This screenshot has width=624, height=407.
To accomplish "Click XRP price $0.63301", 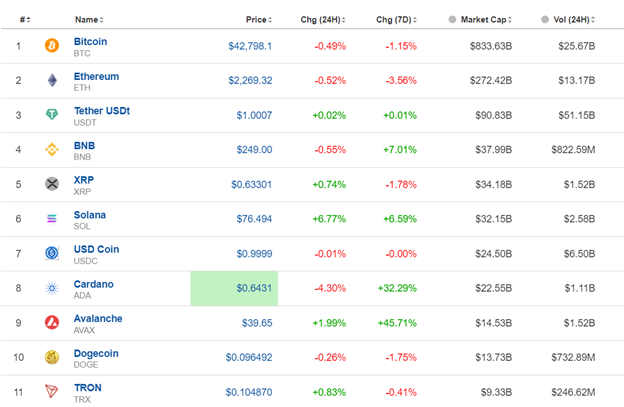I will click(x=252, y=185).
